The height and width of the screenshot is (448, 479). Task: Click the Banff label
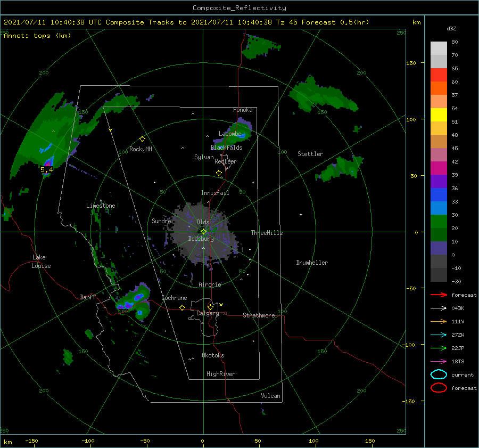point(88,297)
